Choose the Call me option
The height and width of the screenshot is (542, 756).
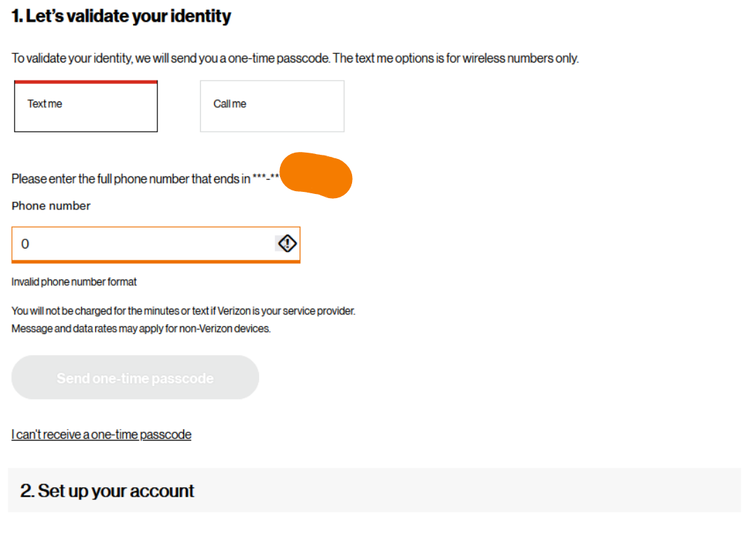click(272, 106)
